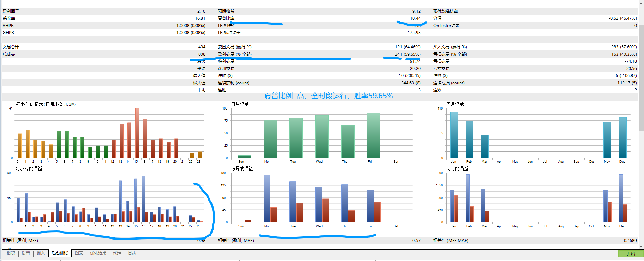This screenshot has width=644, height=261.
Task: Click the green 开始 button
Action: tap(631, 254)
